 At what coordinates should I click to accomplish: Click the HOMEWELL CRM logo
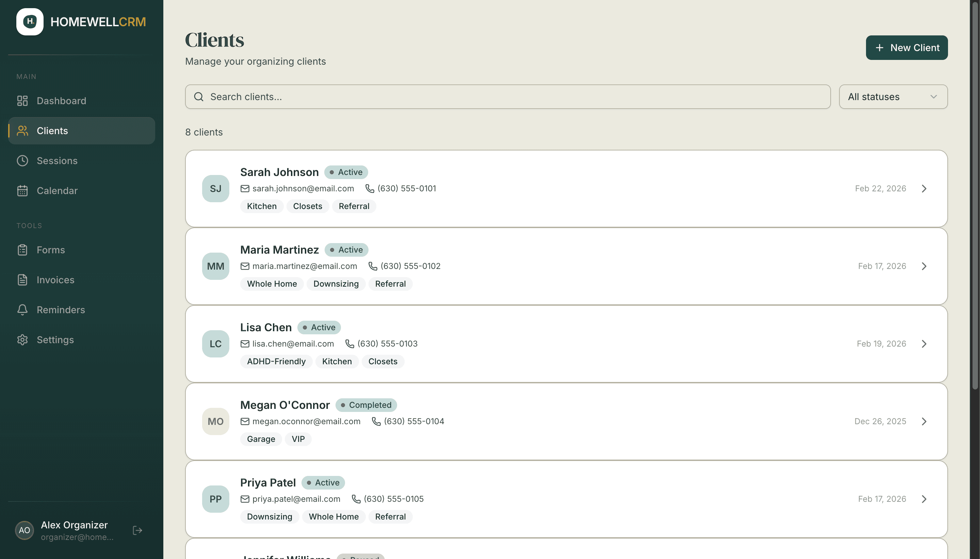pos(81,21)
